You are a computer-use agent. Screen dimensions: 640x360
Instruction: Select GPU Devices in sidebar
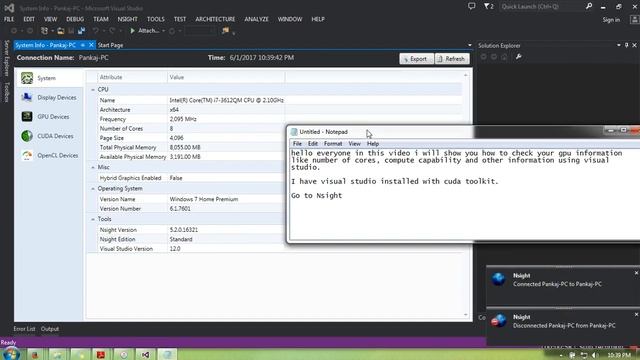point(49,117)
